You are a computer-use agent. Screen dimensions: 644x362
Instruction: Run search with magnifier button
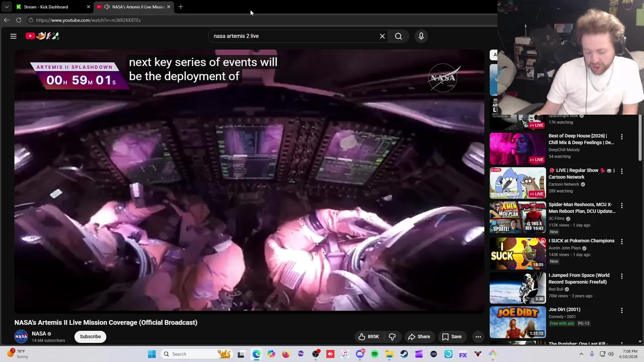(x=398, y=36)
